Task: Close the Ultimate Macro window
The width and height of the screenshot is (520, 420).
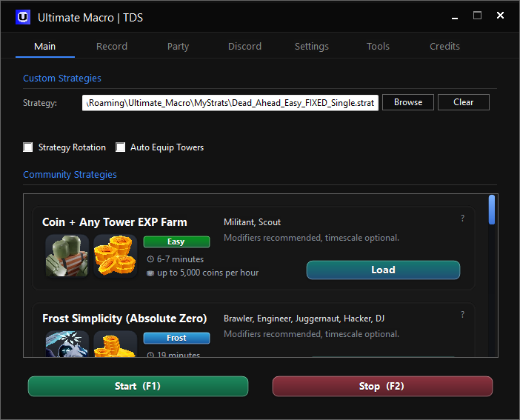Action: click(x=500, y=16)
